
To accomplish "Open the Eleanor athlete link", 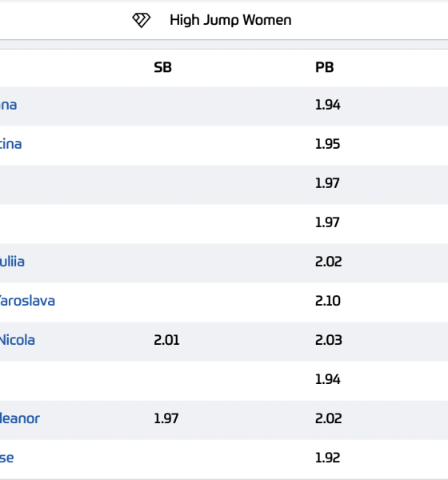I will tap(19, 418).
